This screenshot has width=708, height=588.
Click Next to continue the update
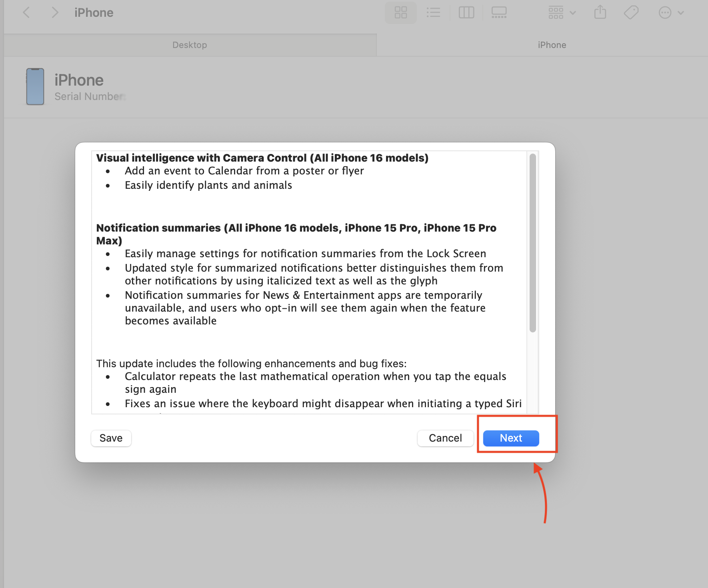click(x=511, y=438)
